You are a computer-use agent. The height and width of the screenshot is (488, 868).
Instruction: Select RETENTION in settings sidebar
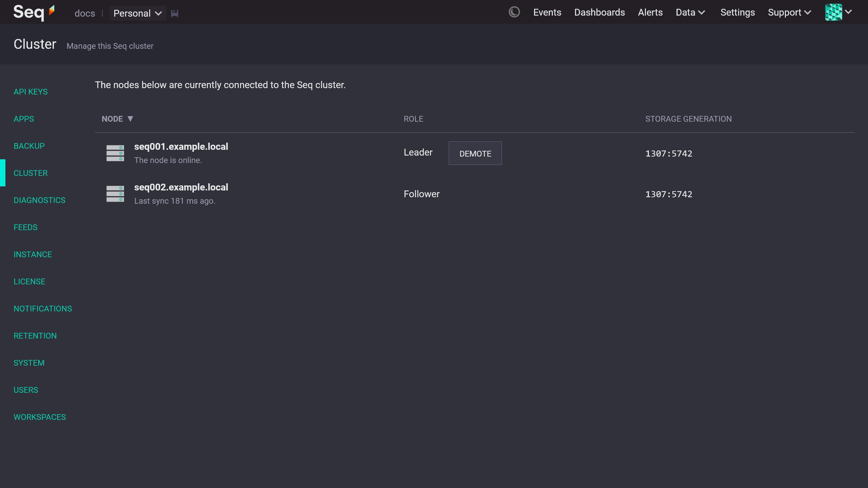[x=35, y=336]
